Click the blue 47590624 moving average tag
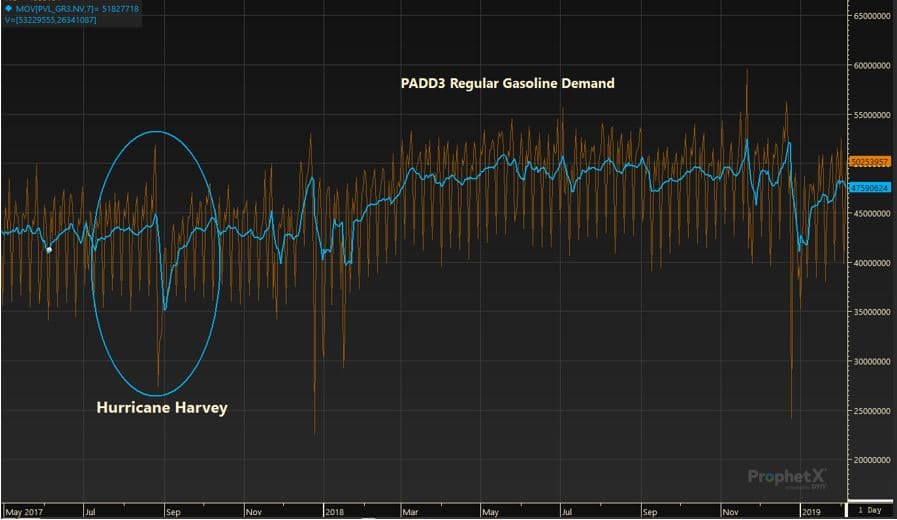This screenshot has width=897, height=520. click(x=870, y=187)
